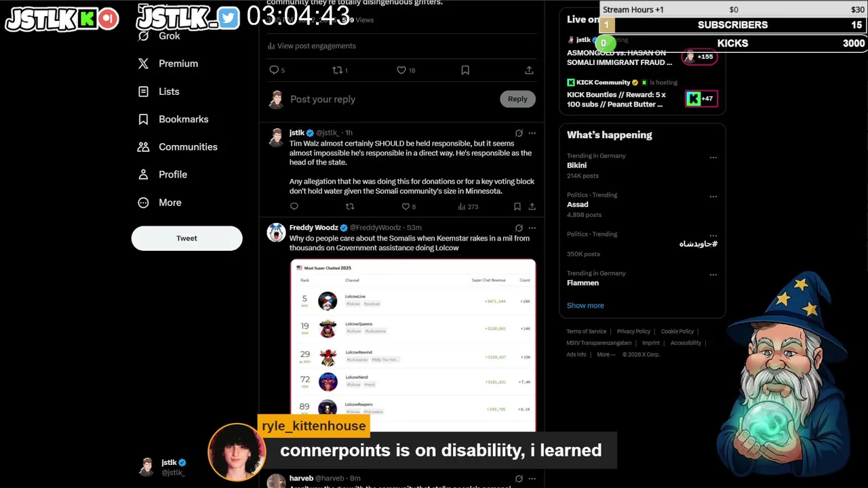This screenshot has width=868, height=488.
Task: Click the SUBSCRIBERS goal bar
Action: point(733,25)
